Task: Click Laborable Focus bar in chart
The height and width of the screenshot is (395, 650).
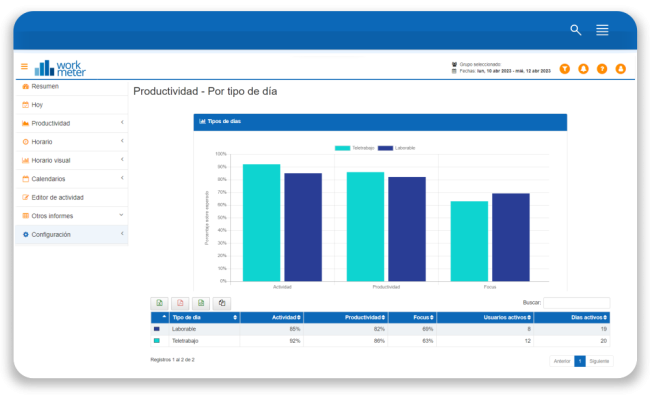Action: click(511, 237)
